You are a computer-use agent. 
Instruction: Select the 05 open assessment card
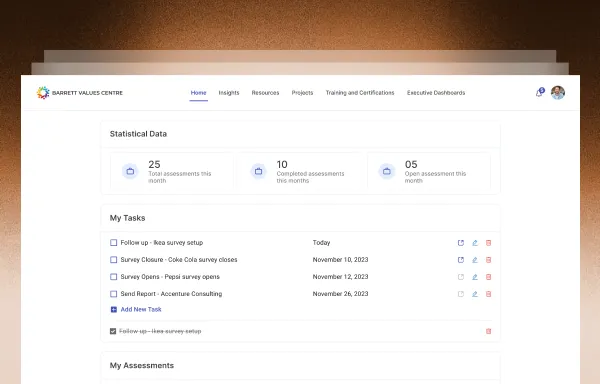[429, 171]
